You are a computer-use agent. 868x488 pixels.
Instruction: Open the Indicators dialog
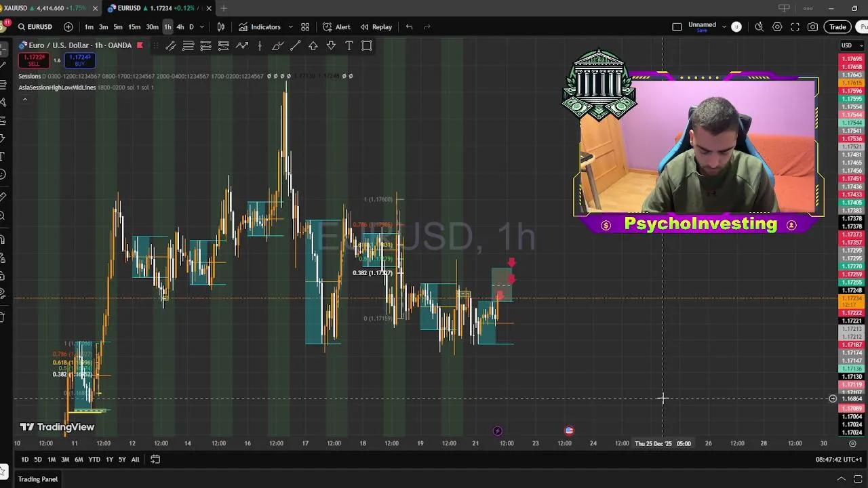tap(259, 27)
